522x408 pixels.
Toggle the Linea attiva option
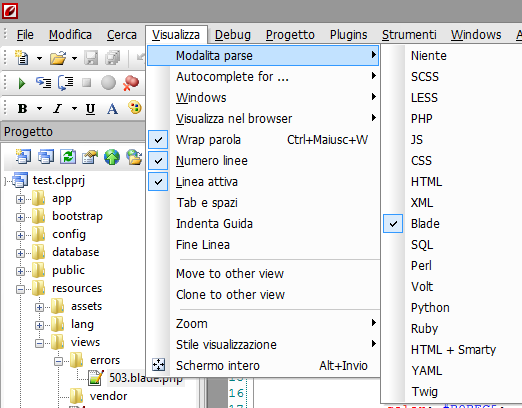coord(158,182)
